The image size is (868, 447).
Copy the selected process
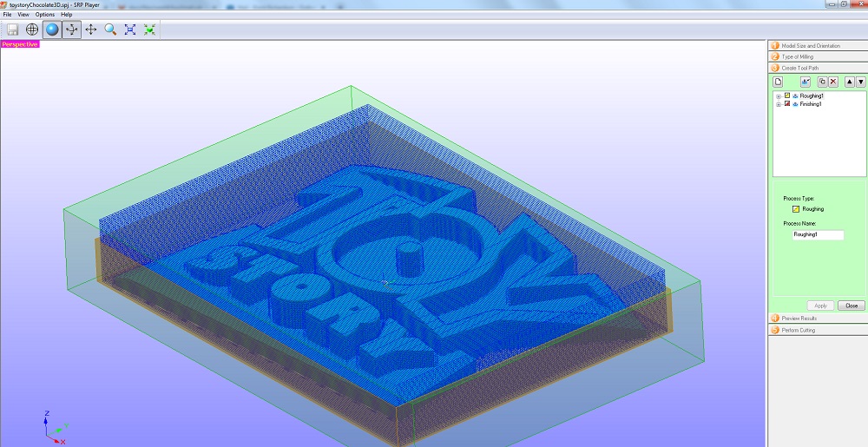(822, 82)
